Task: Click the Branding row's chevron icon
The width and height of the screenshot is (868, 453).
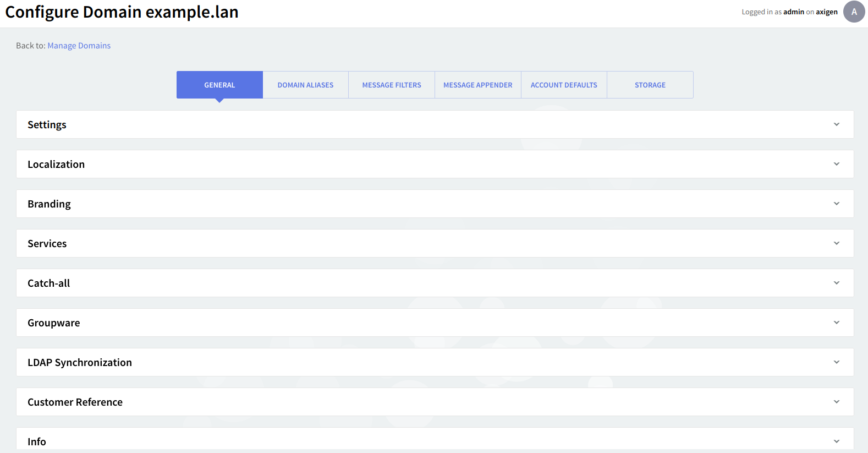Action: (836, 204)
